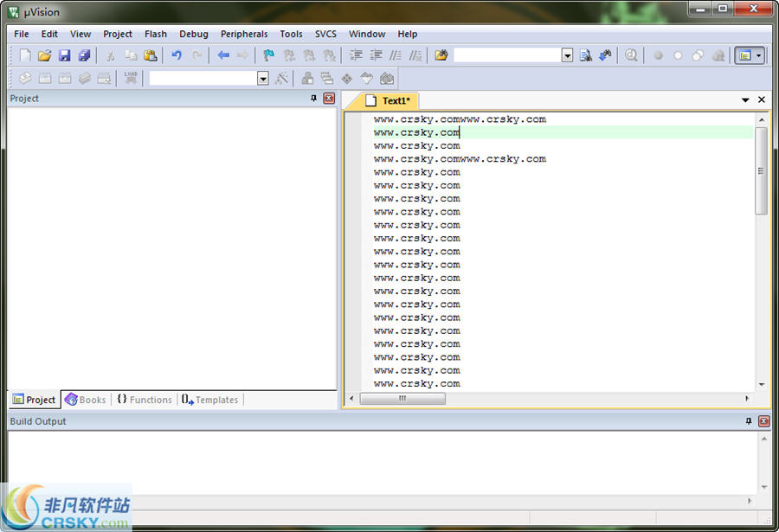Toggle the Project window view button

[x=744, y=55]
